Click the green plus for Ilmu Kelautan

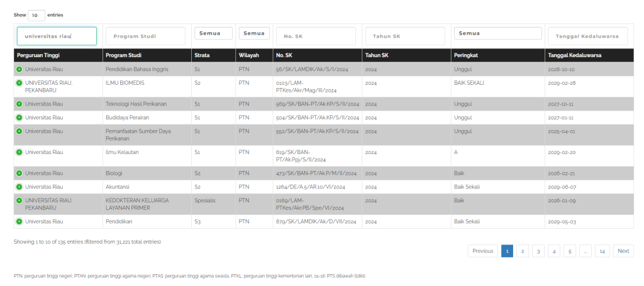coord(19,152)
